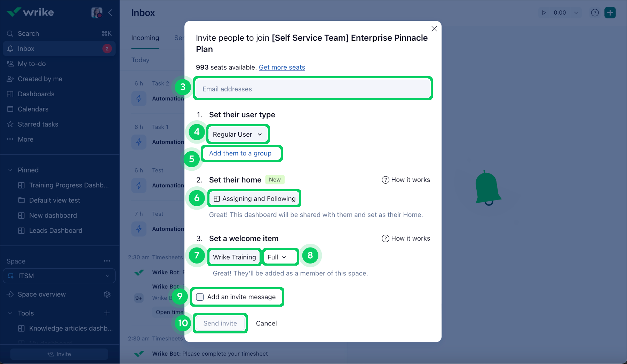The height and width of the screenshot is (364, 627).
Task: View Starred tasks
Action: pos(38,124)
